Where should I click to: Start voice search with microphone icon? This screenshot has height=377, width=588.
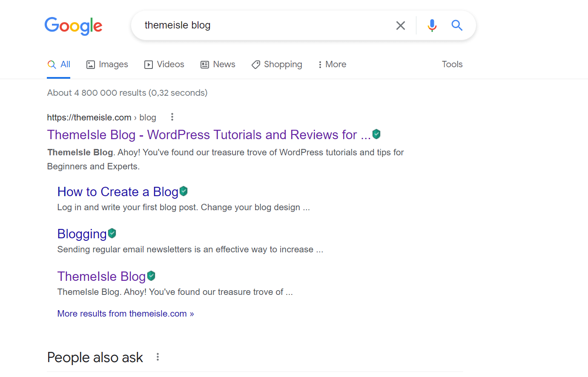pyautogui.click(x=432, y=26)
